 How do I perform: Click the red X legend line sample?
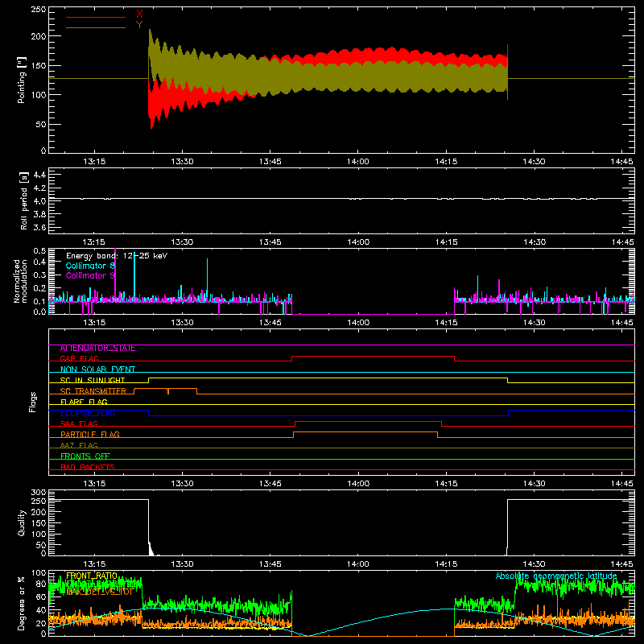[95, 17]
